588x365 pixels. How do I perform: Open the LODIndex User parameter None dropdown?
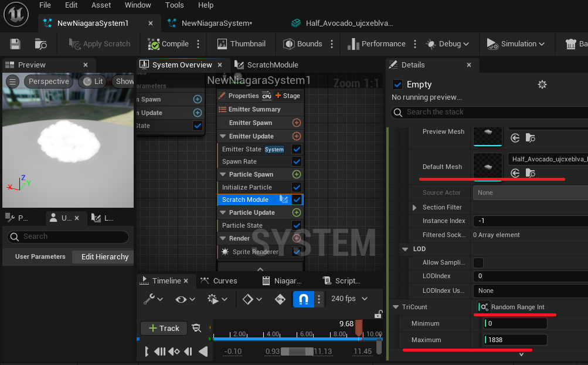531,290
